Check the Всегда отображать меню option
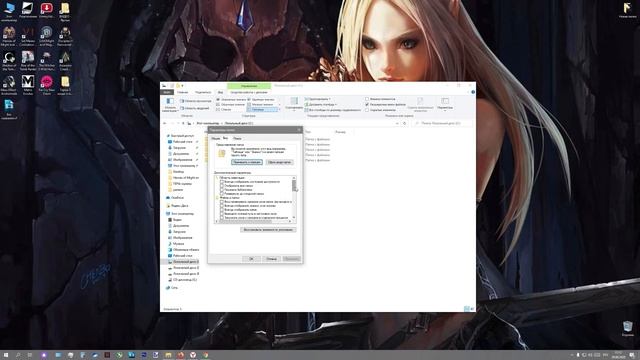The image size is (640, 360). pos(222,210)
